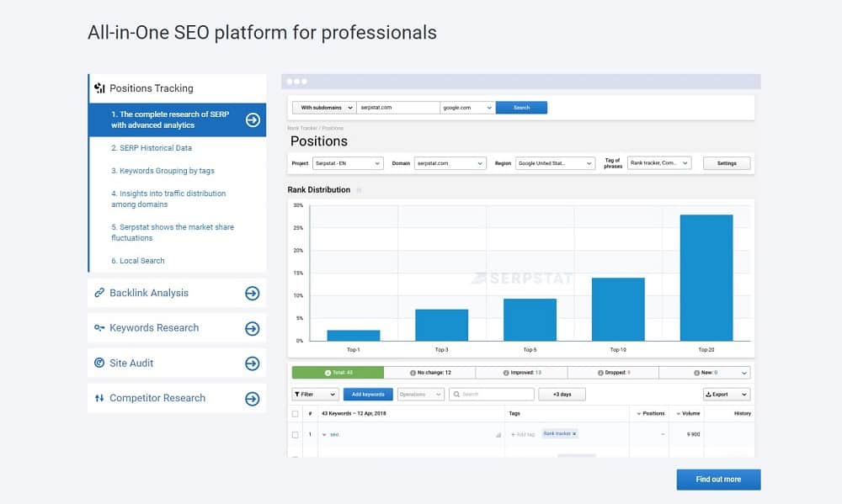Open the With subdomains dropdown
The image size is (842, 504).
(324, 108)
